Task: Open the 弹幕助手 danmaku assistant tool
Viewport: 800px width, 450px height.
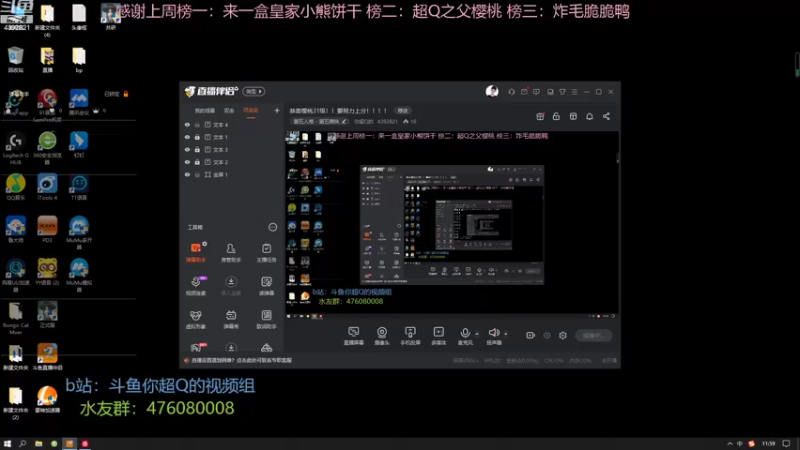Action: click(196, 253)
